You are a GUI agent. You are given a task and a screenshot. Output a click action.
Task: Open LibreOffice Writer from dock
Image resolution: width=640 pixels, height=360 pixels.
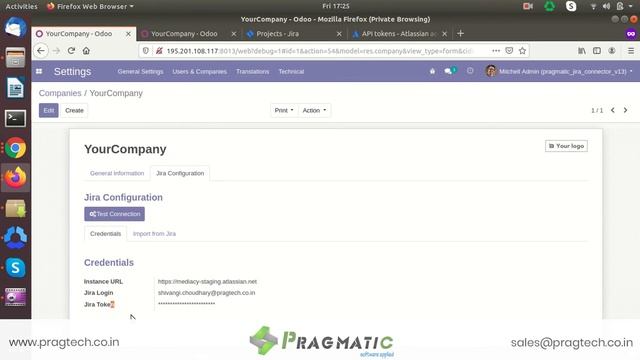(16, 88)
